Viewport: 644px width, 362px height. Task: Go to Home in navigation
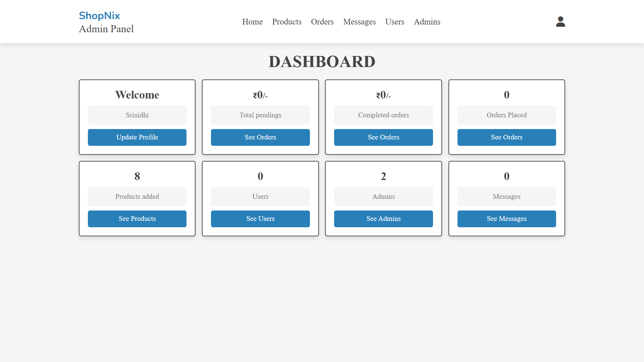click(252, 22)
